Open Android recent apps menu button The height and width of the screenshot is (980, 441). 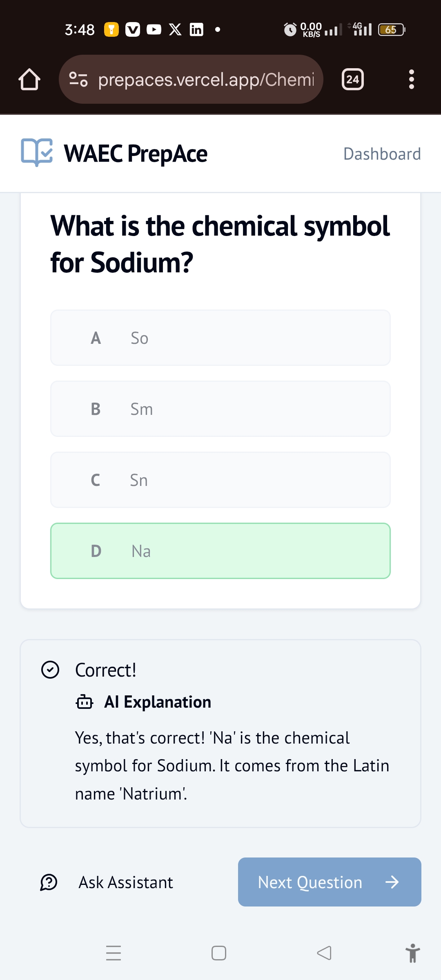pyautogui.click(x=114, y=953)
